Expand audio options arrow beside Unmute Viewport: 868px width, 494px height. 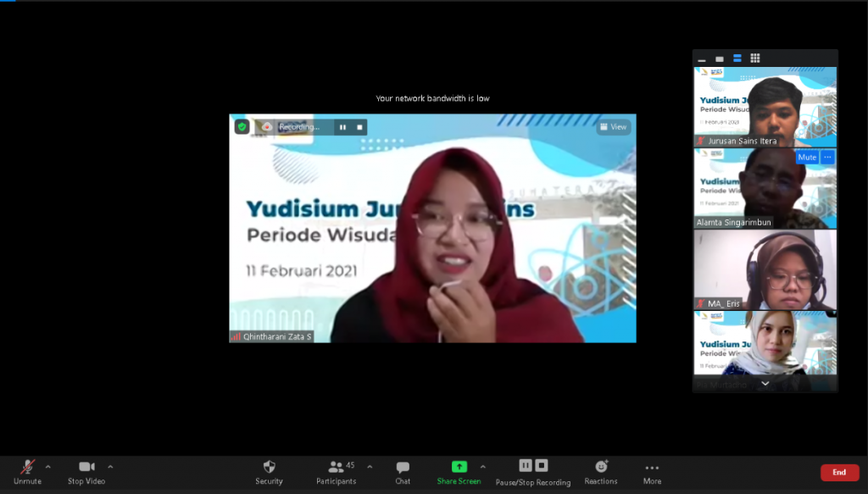48,466
